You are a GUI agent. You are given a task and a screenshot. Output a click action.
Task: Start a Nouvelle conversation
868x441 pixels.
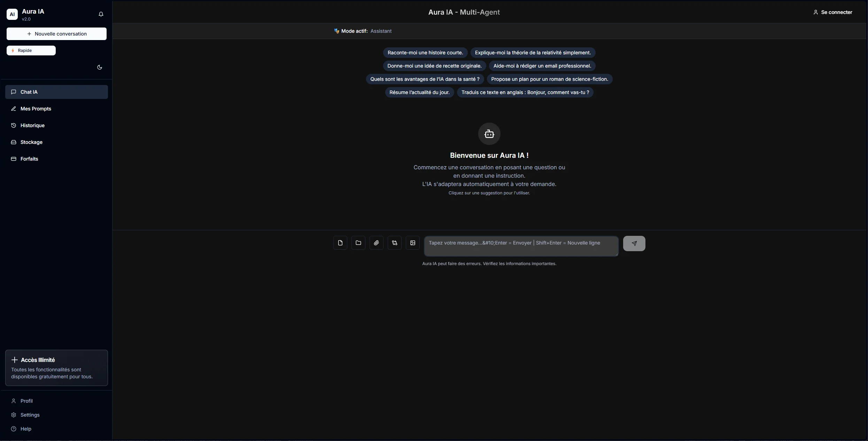coord(56,34)
